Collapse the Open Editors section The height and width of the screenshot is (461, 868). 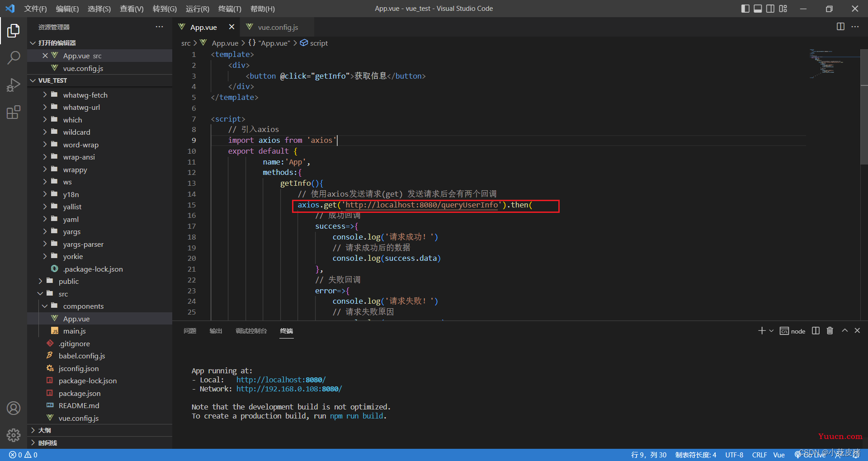[99, 43]
